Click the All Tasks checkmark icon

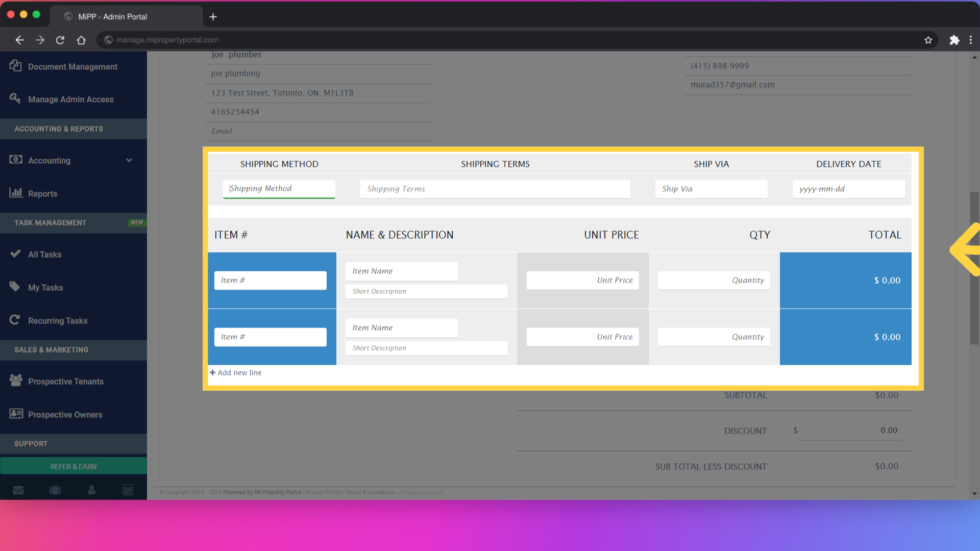(x=15, y=254)
